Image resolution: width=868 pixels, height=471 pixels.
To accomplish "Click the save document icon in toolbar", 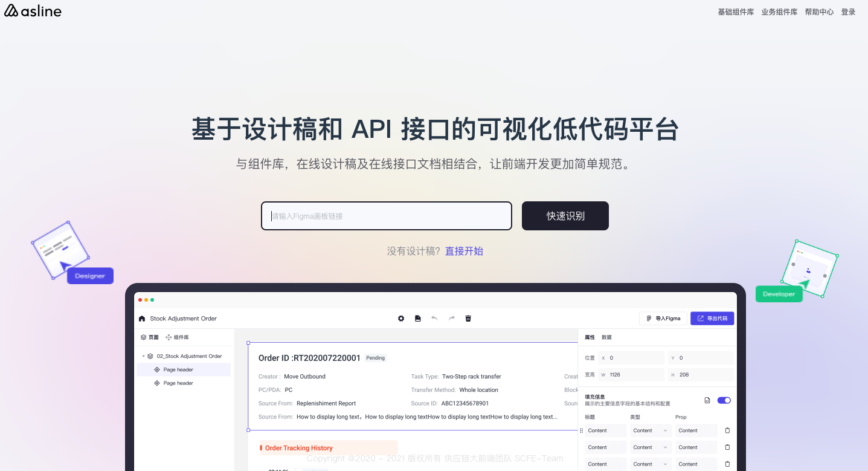I will pyautogui.click(x=417, y=319).
